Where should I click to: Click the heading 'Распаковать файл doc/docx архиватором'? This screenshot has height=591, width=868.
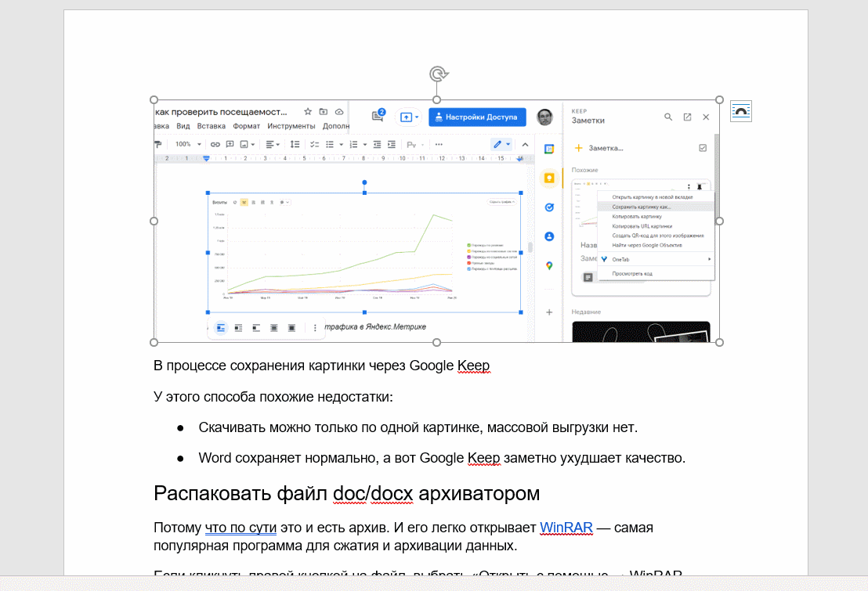pyautogui.click(x=346, y=493)
